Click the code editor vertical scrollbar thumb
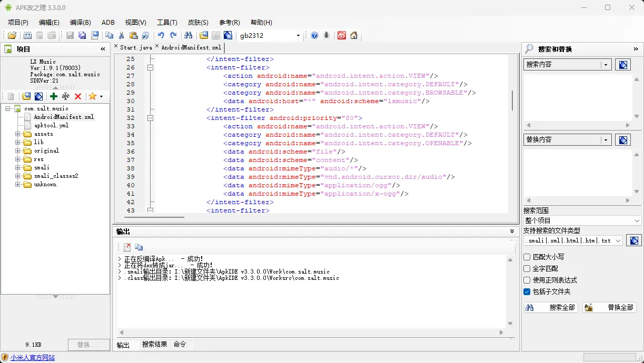 (512, 100)
